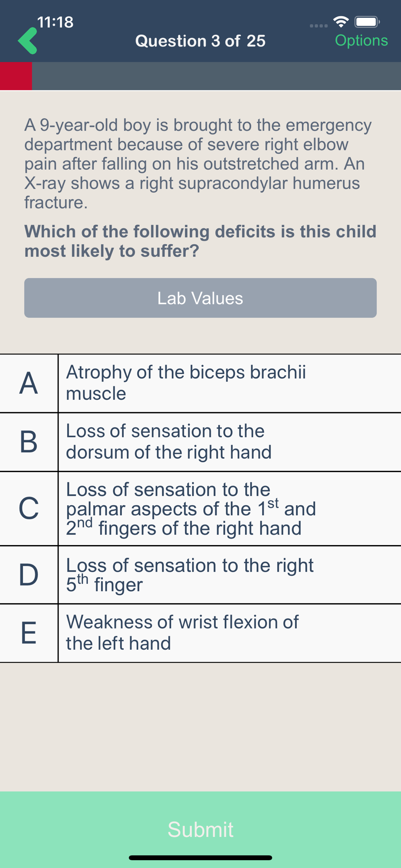This screenshot has height=868, width=401.
Task: Open the Options menu
Action: [x=361, y=40]
